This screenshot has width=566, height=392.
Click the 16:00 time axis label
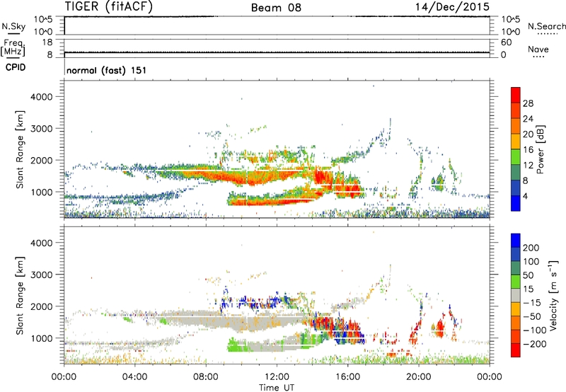click(347, 377)
